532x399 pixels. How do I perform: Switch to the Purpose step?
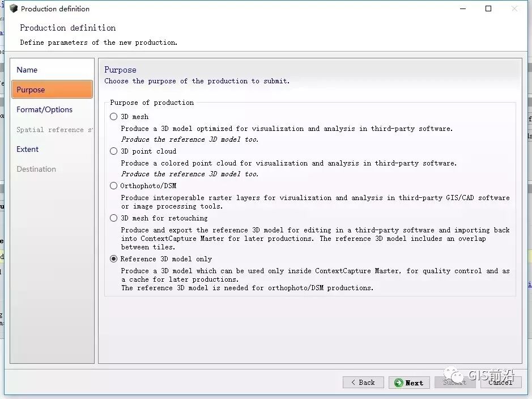click(52, 90)
